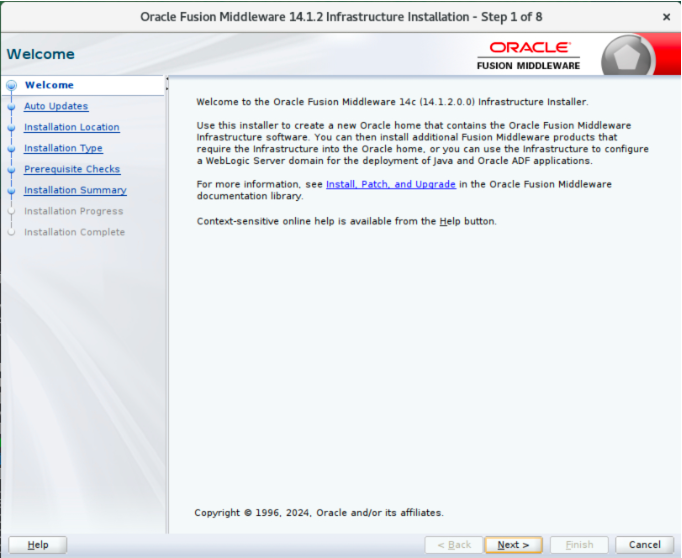Click the Installation Progress step bullet icon
Viewport: 682px width, 558px height.
click(12, 211)
